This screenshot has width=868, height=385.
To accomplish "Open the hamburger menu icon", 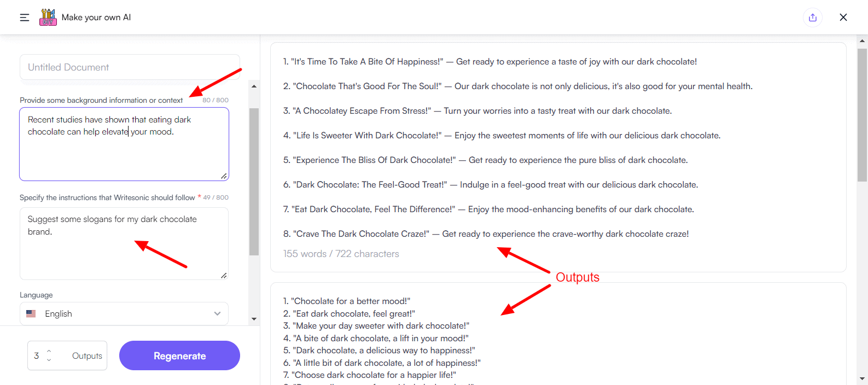I will tap(25, 17).
